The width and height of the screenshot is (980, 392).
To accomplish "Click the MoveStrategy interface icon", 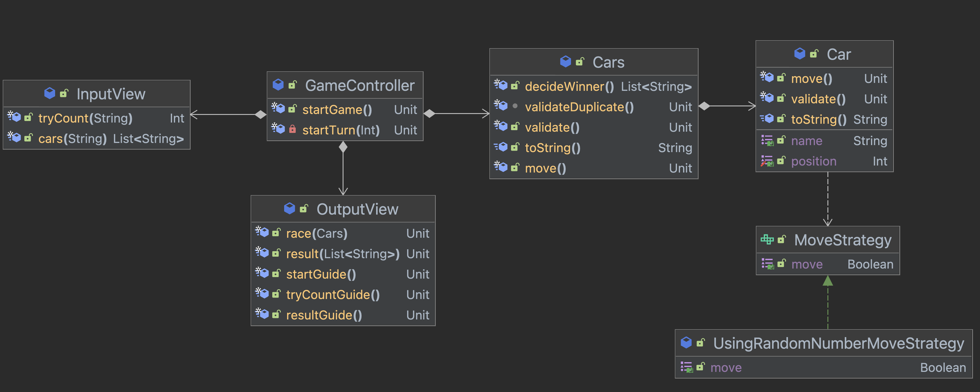I will tap(767, 240).
